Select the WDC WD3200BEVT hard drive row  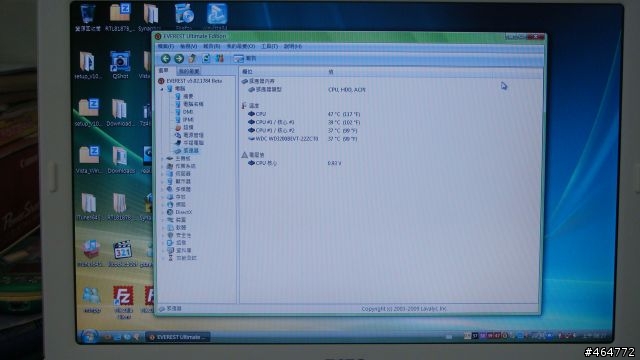click(304, 139)
